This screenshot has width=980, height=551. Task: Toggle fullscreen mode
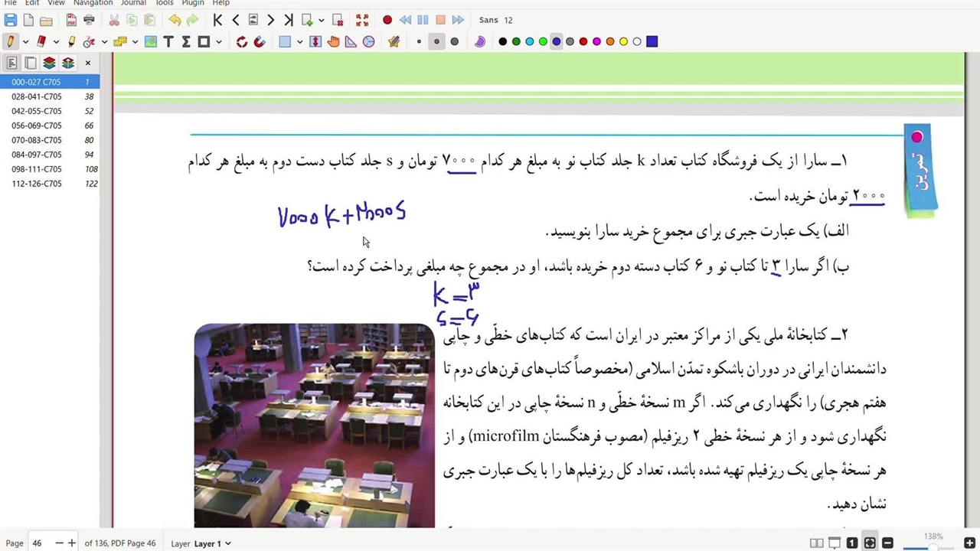pos(362,20)
